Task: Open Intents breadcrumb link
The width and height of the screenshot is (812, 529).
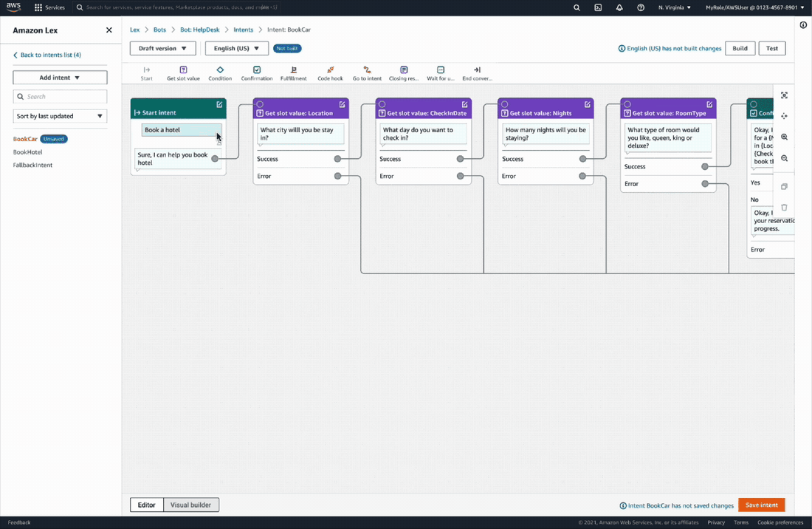Action: click(244, 30)
